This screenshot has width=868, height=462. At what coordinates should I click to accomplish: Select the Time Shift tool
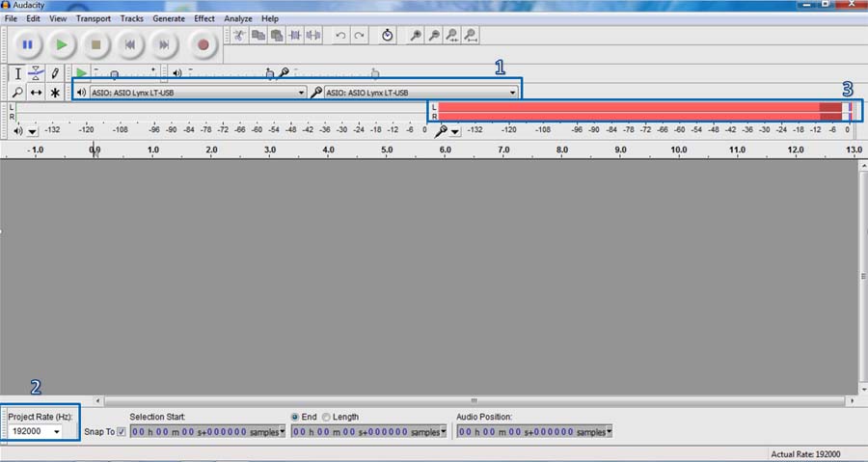point(36,93)
